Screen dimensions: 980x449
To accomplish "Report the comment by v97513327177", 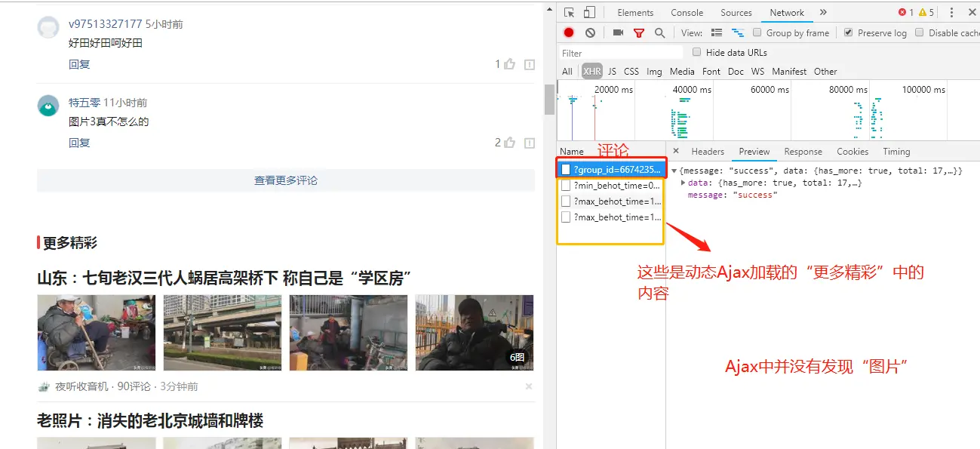I will click(530, 64).
